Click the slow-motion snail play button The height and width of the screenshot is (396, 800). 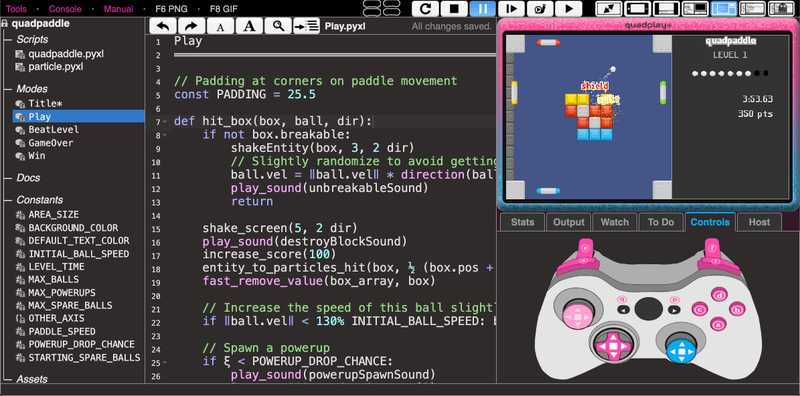coord(539,9)
